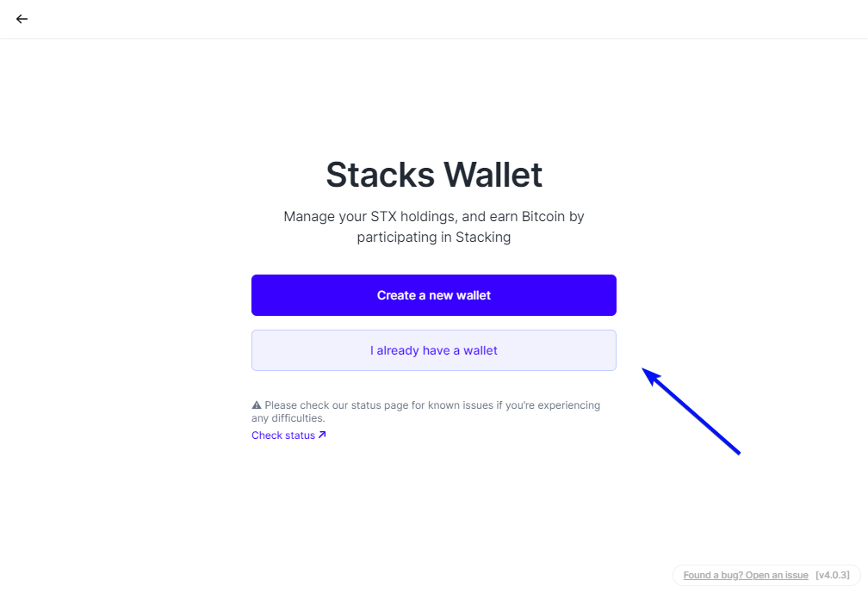868x593 pixels.
Task: Click the words "status page" in the notice
Action: pyautogui.click(x=389, y=405)
